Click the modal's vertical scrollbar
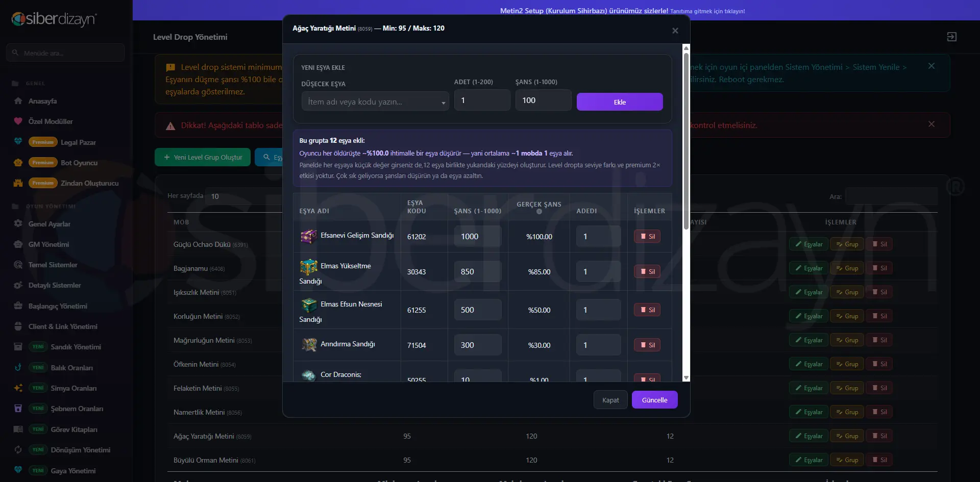The image size is (980, 482). pos(686,138)
